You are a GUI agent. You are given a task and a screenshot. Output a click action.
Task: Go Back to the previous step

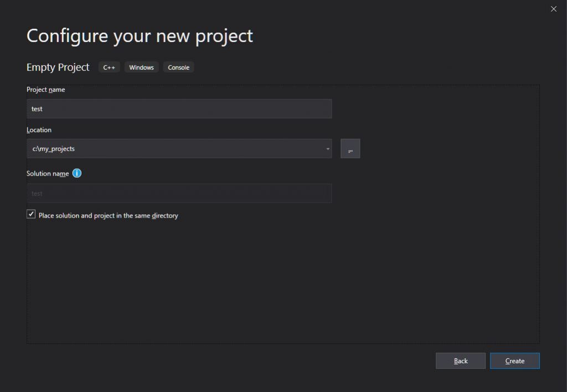point(460,361)
